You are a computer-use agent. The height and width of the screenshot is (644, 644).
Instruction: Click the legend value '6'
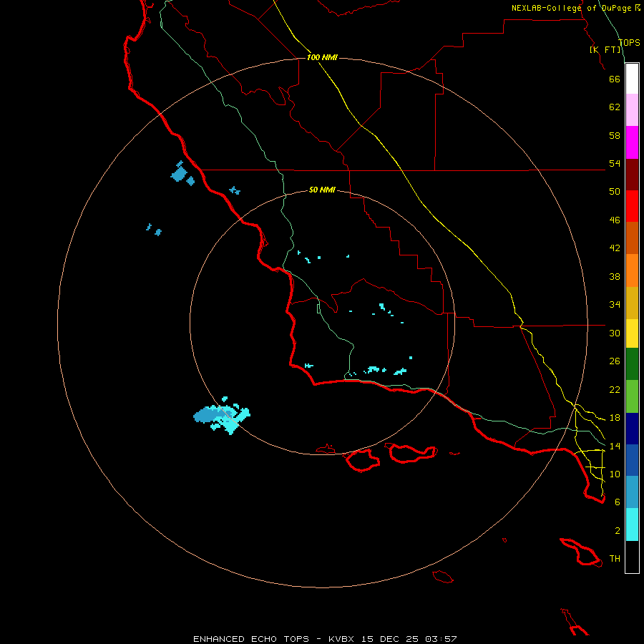tap(618, 502)
